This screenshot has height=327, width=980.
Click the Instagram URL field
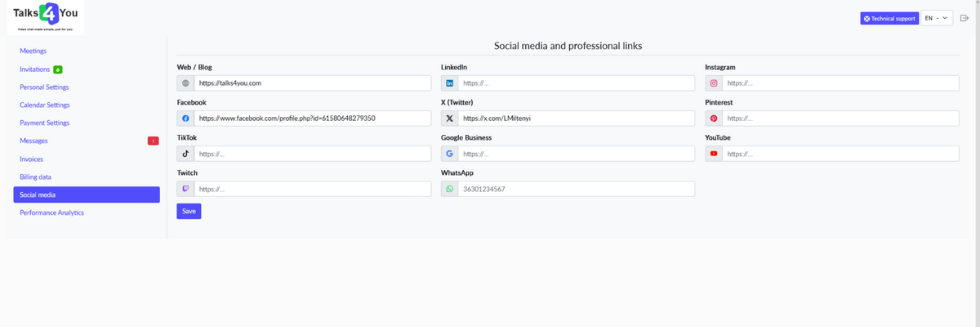840,83
